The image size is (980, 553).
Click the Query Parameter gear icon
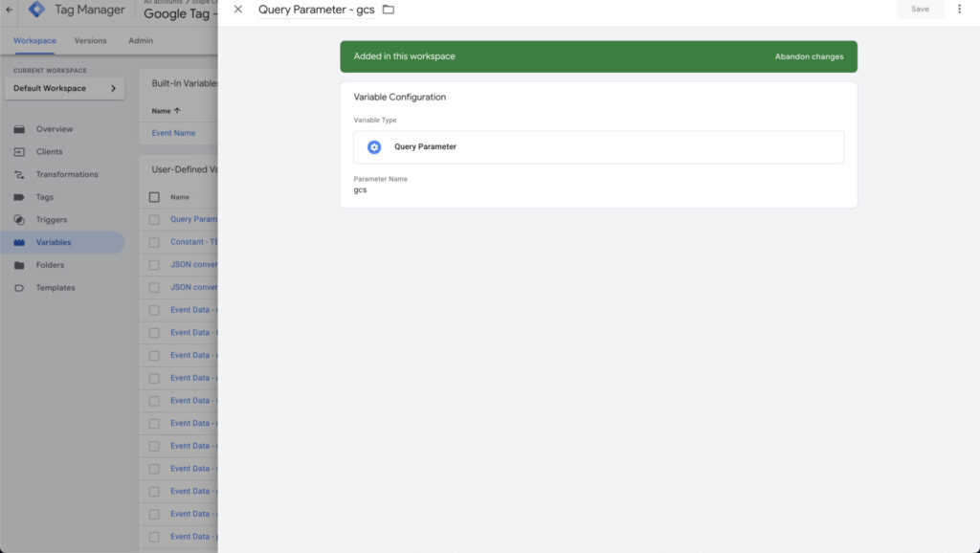(374, 147)
